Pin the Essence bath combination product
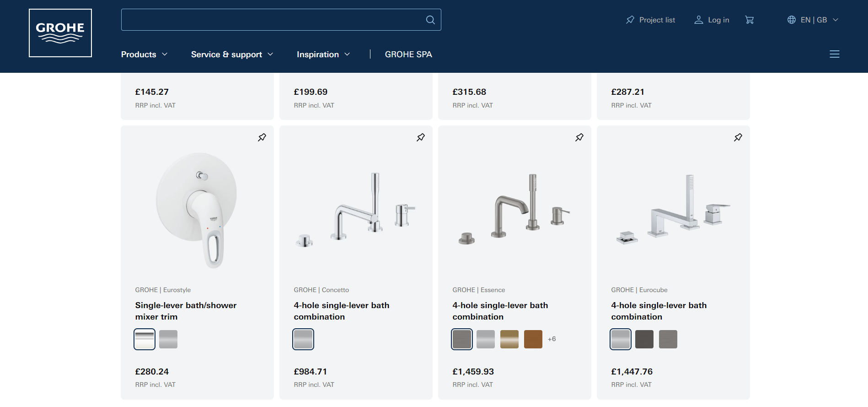The height and width of the screenshot is (407, 868). (x=579, y=137)
